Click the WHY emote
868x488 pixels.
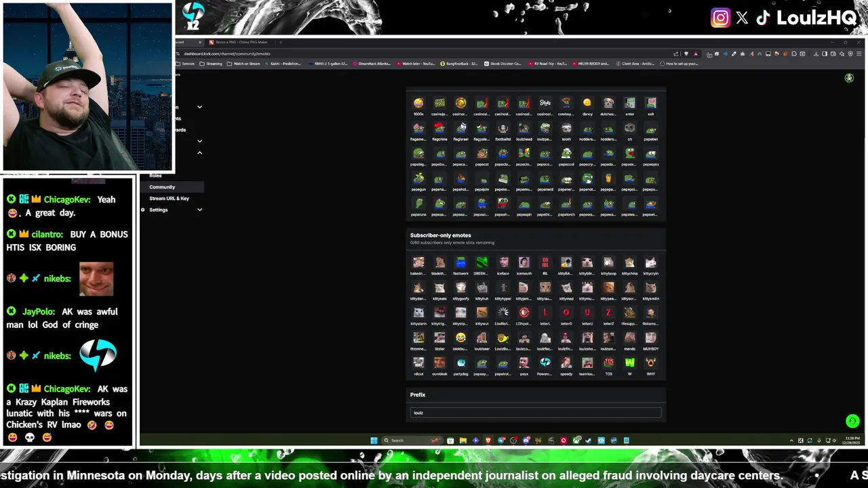coord(651,363)
